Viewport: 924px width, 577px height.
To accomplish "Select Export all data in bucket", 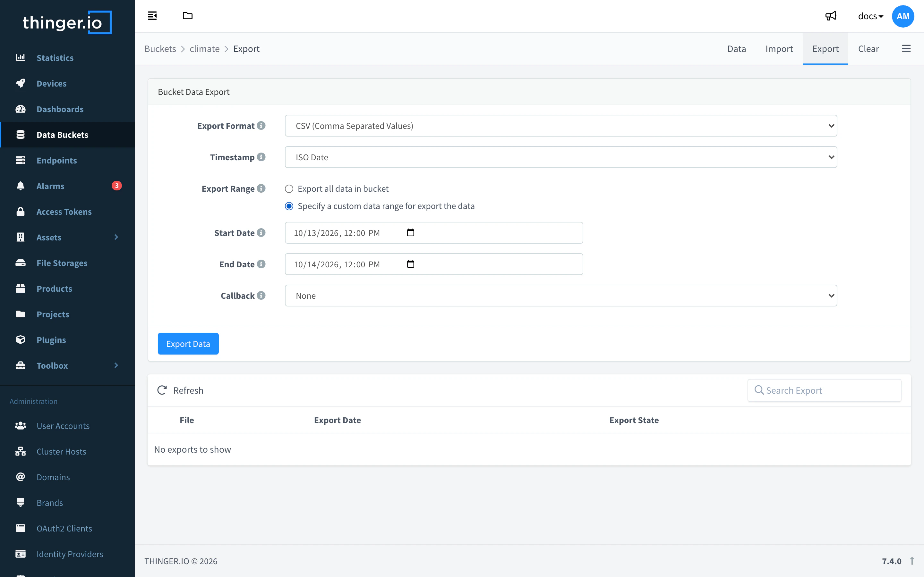I will tap(289, 189).
